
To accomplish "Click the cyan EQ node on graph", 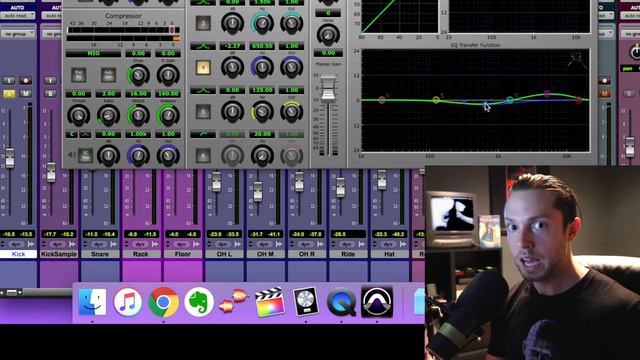I will tap(509, 100).
